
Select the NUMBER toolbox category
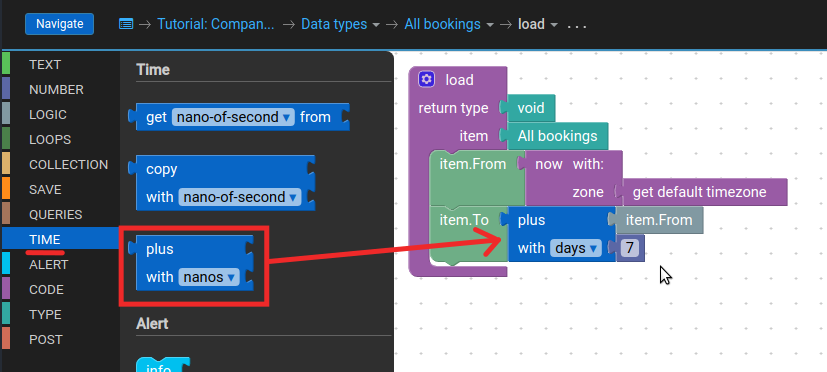[x=61, y=90]
